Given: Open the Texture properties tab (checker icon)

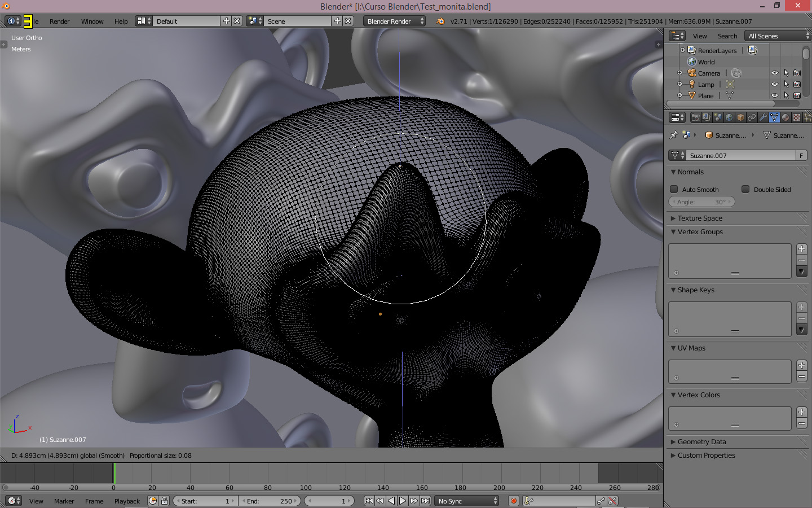Looking at the screenshot, I should click(797, 117).
